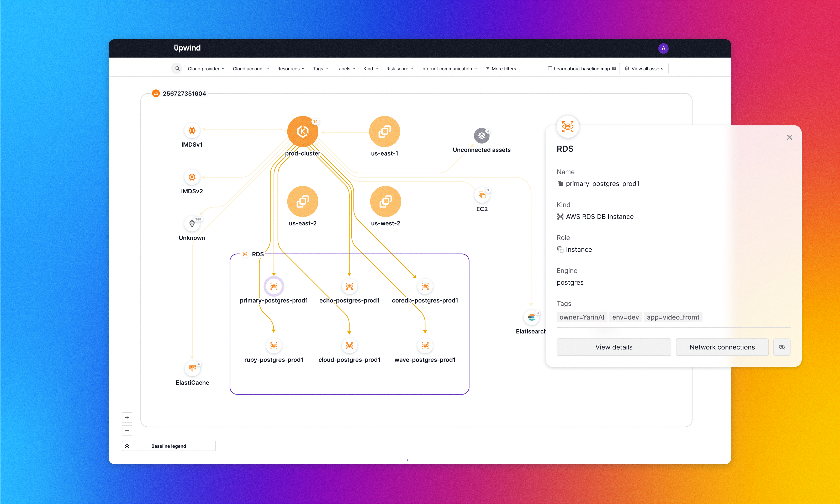This screenshot has height=504, width=840.
Task: Open More filters menu
Action: [x=501, y=68]
